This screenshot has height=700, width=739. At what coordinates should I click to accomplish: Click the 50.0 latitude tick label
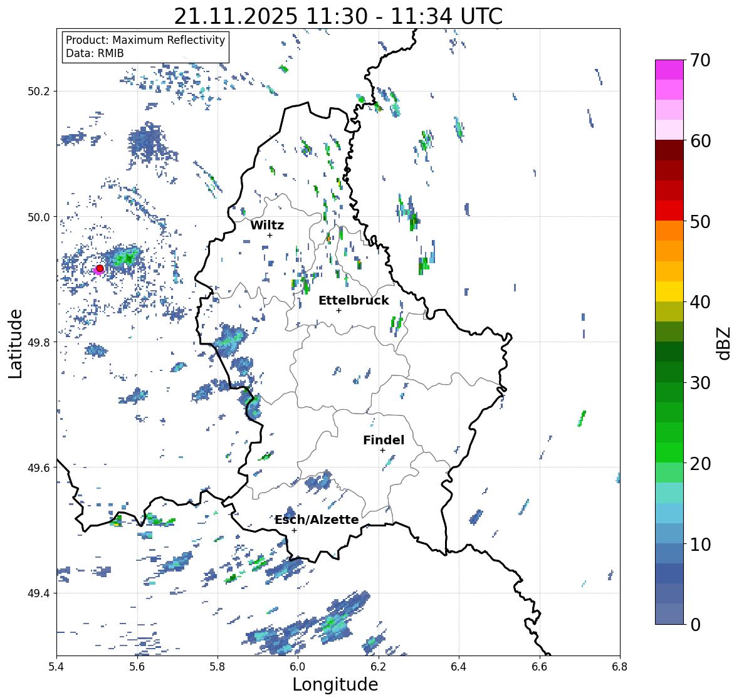click(x=38, y=217)
